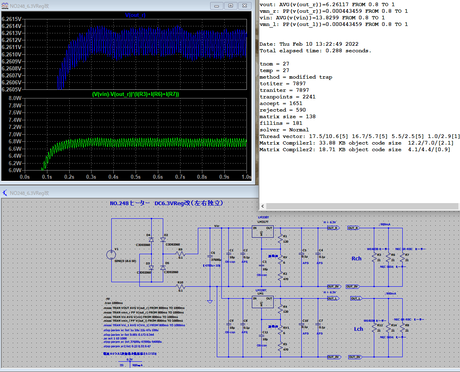Screen dimensions: 460x372
Task: Select the green power expression trace label
Action: (x=135, y=95)
